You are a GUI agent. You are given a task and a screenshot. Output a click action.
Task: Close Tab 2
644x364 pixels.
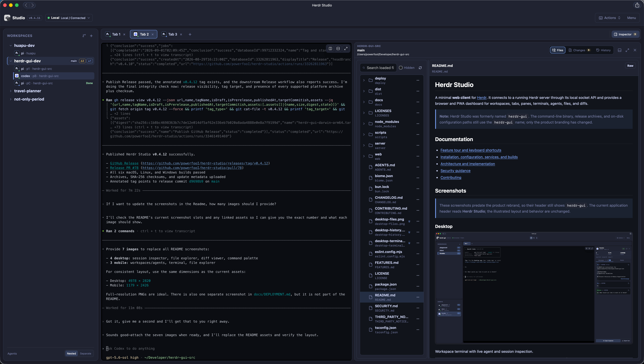(153, 34)
